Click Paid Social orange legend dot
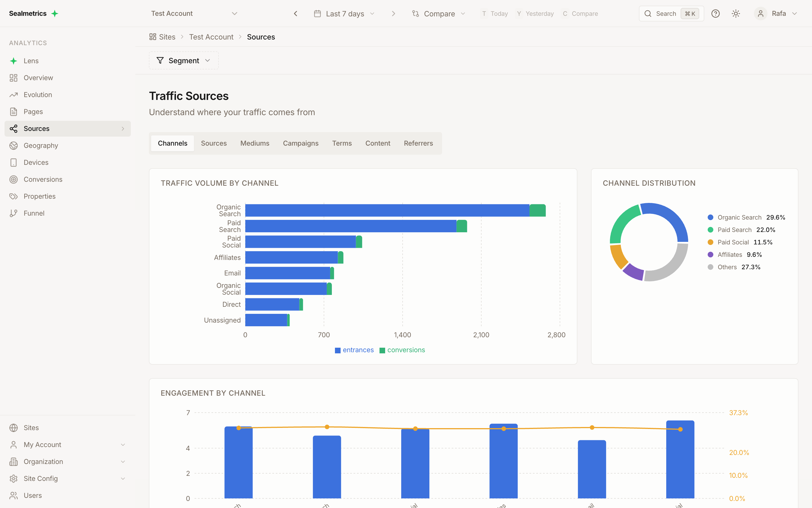Image resolution: width=812 pixels, height=508 pixels. point(710,242)
